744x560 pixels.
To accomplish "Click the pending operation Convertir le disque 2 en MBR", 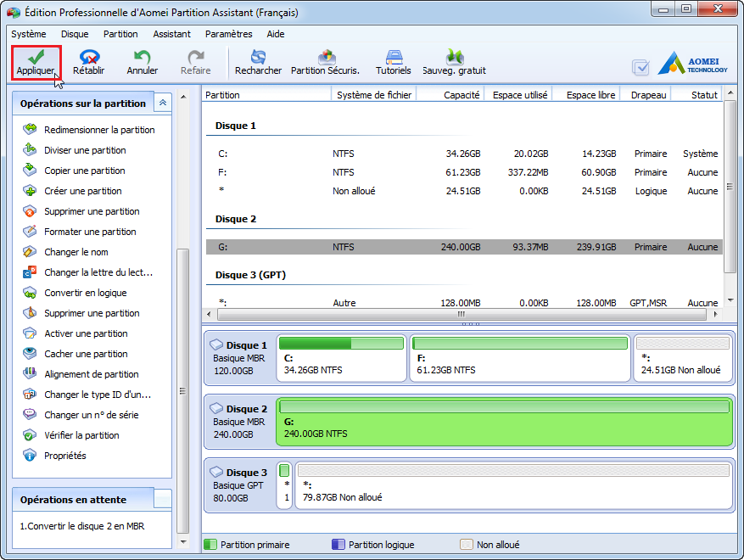I will (81, 526).
